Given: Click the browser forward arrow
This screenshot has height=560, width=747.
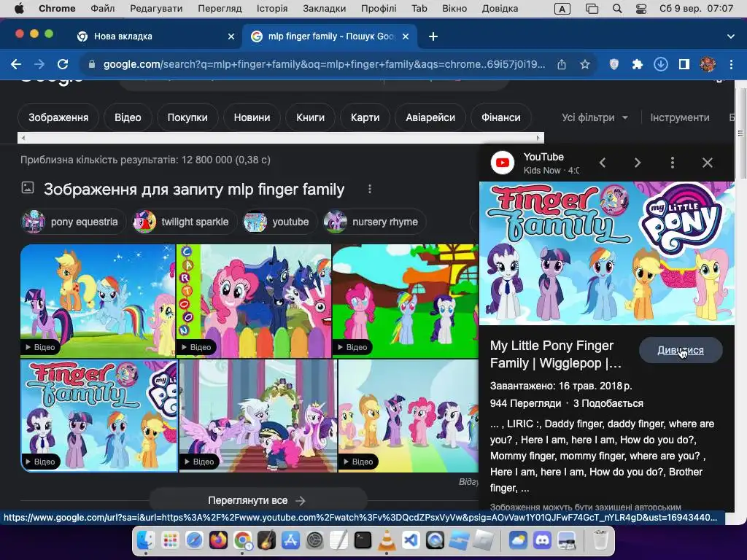Looking at the screenshot, I should (39, 64).
